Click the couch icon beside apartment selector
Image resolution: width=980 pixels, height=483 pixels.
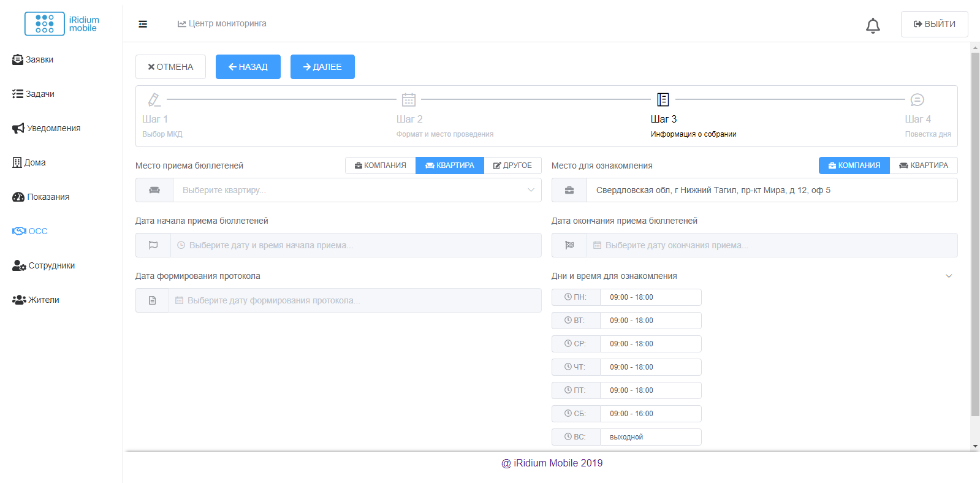pyautogui.click(x=154, y=190)
